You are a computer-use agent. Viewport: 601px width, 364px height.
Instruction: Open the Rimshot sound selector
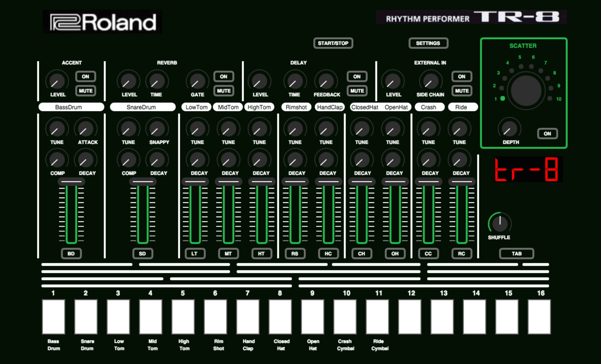[x=296, y=107]
